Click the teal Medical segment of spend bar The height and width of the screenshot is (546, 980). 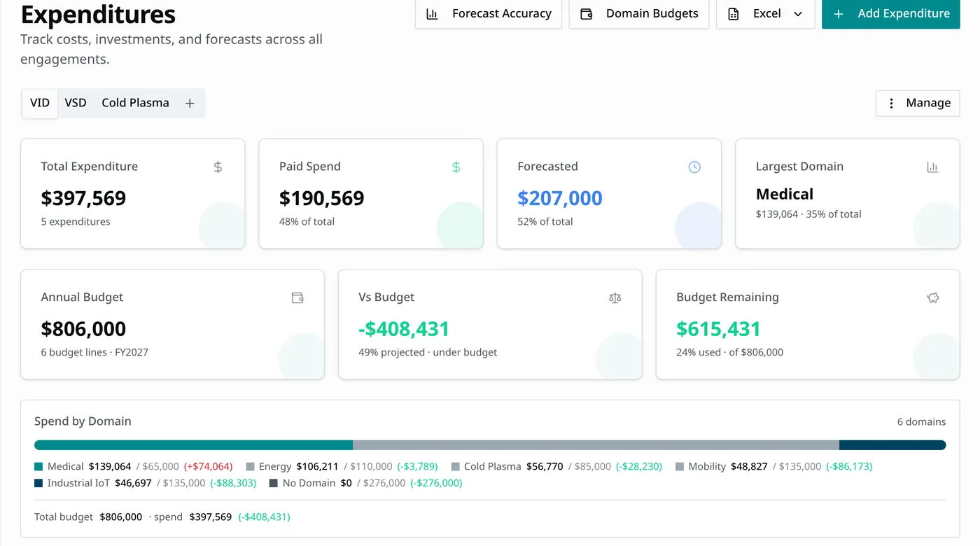pyautogui.click(x=193, y=445)
